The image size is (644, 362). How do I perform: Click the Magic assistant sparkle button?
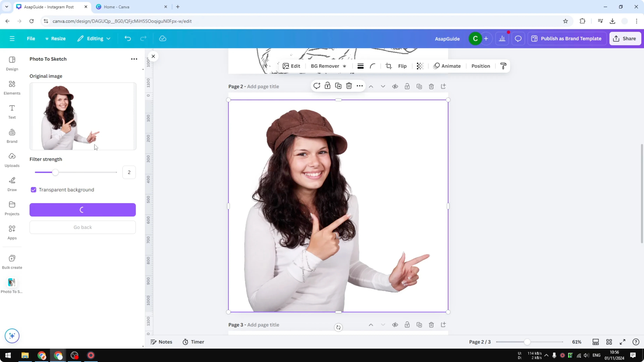coord(12,336)
